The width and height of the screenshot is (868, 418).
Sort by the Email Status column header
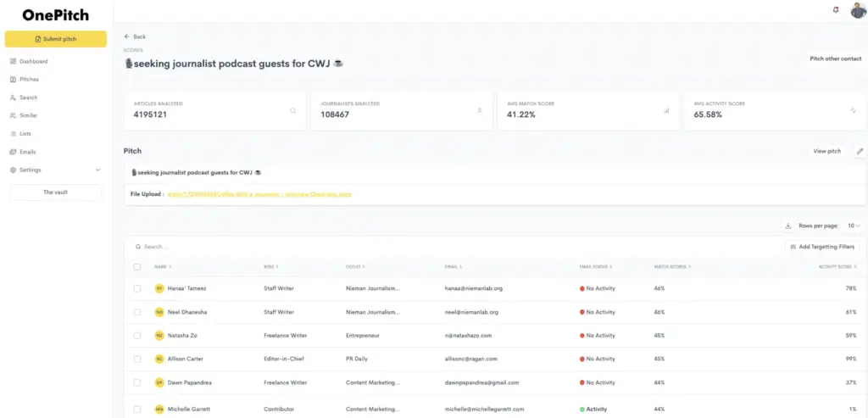(x=596, y=267)
